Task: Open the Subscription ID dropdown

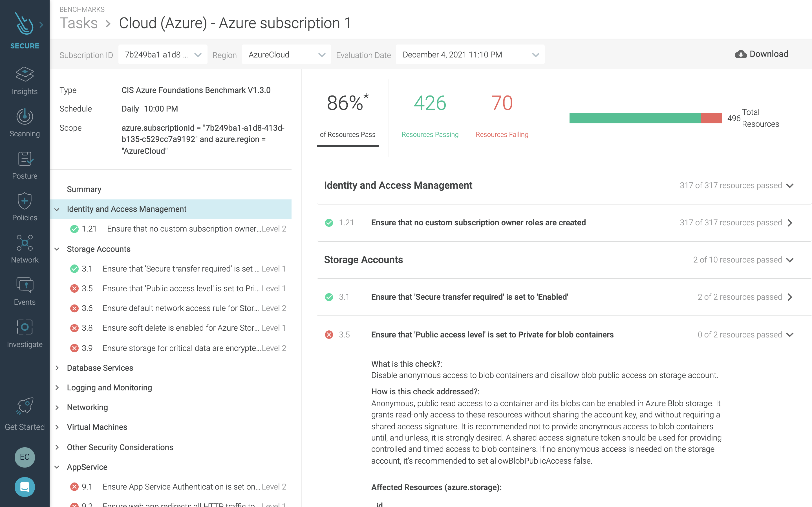Action: [x=163, y=54]
